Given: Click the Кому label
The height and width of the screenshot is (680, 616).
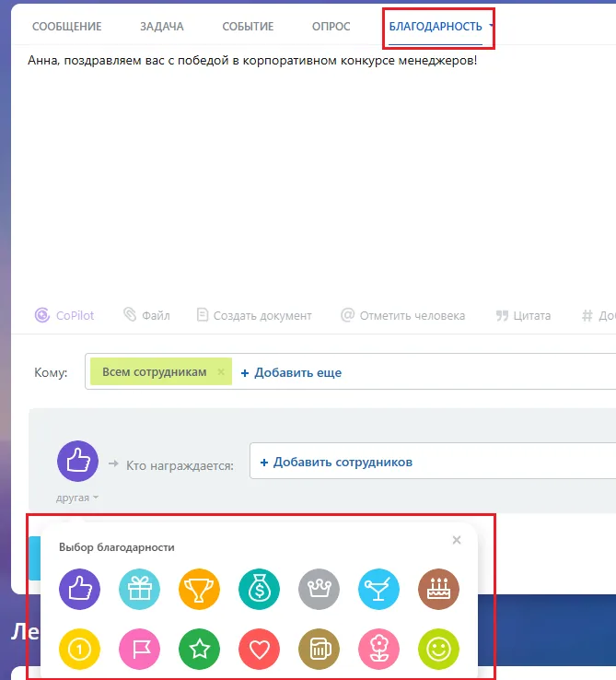Looking at the screenshot, I should pyautogui.click(x=51, y=372).
